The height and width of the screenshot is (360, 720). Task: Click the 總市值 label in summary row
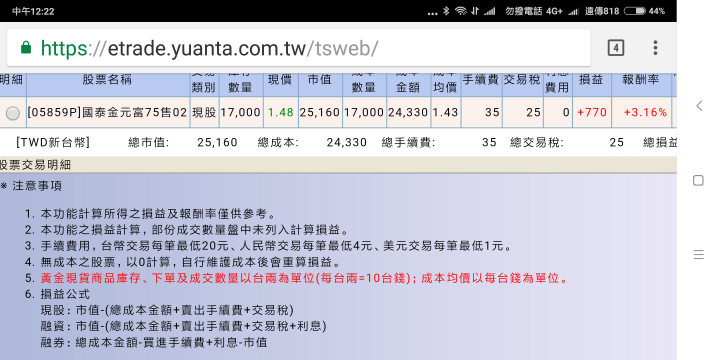(x=148, y=142)
